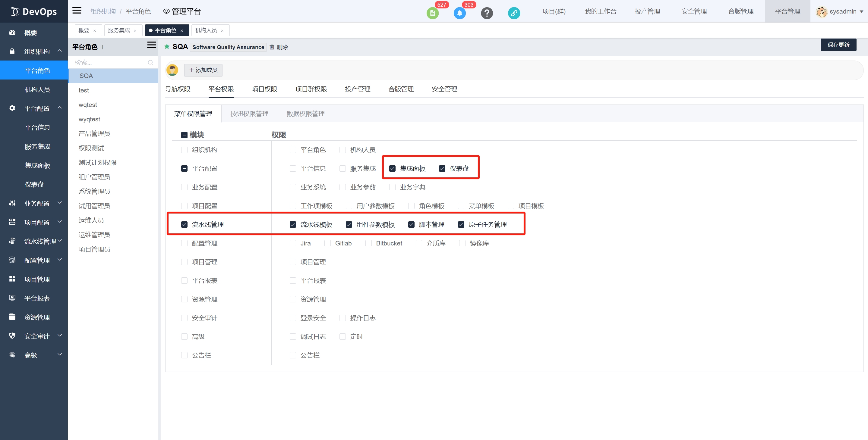868x440 pixels.
Task: Expand the 业务配置 sidebar menu
Action: tap(36, 203)
